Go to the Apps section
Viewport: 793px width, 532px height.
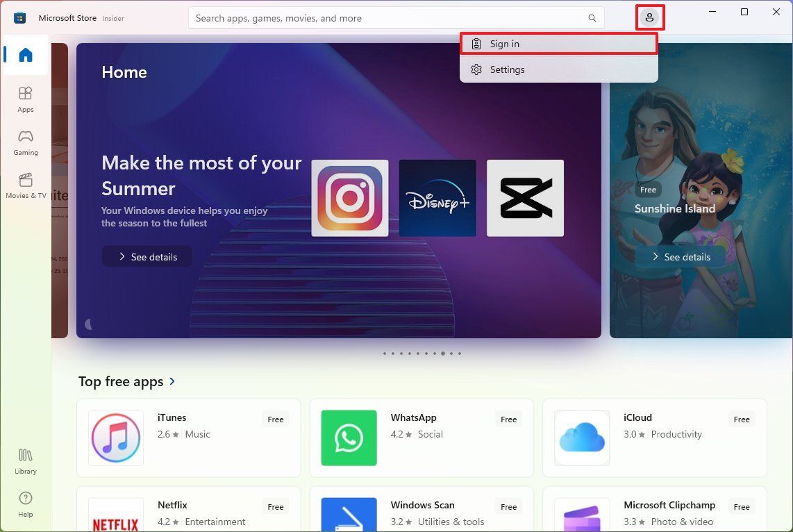(x=25, y=99)
